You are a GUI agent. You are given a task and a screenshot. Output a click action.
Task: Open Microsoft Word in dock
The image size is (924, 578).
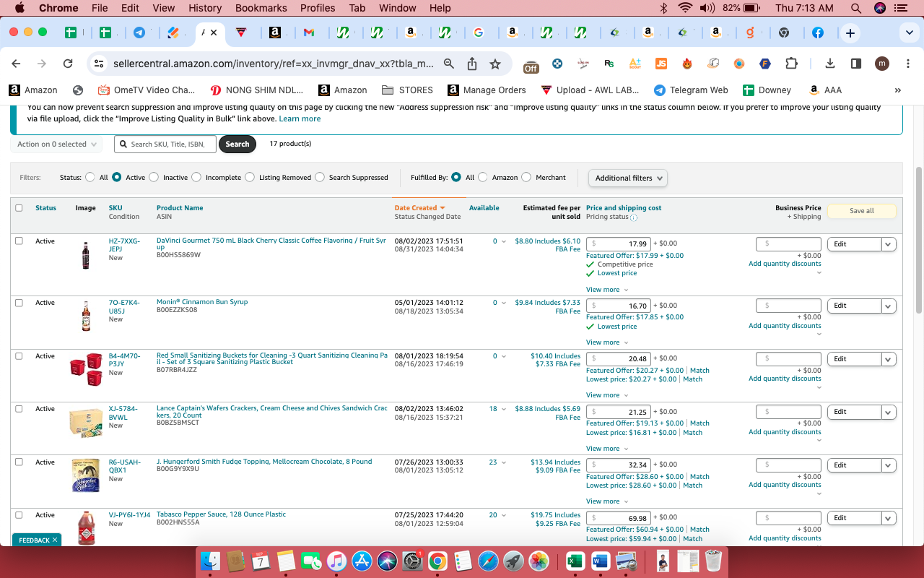click(x=601, y=561)
